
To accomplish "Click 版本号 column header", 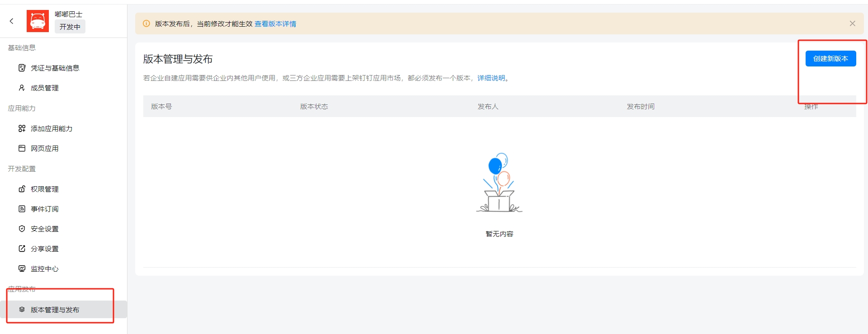I will 161,107.
